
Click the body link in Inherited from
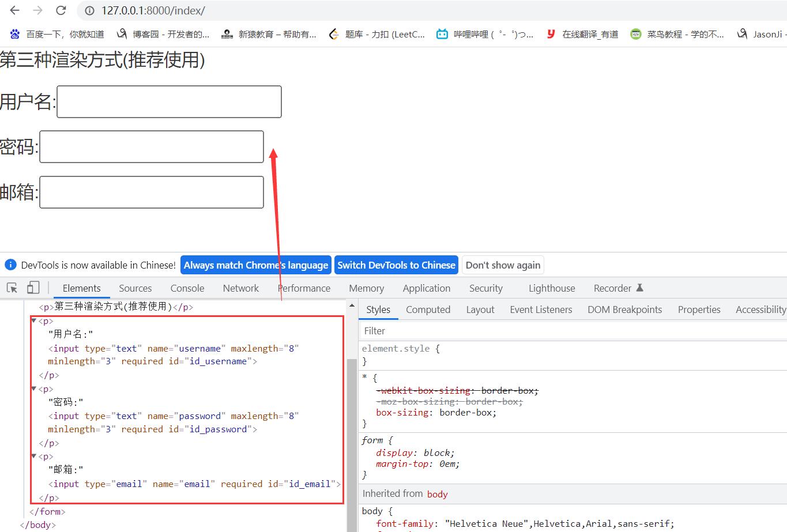(438, 494)
